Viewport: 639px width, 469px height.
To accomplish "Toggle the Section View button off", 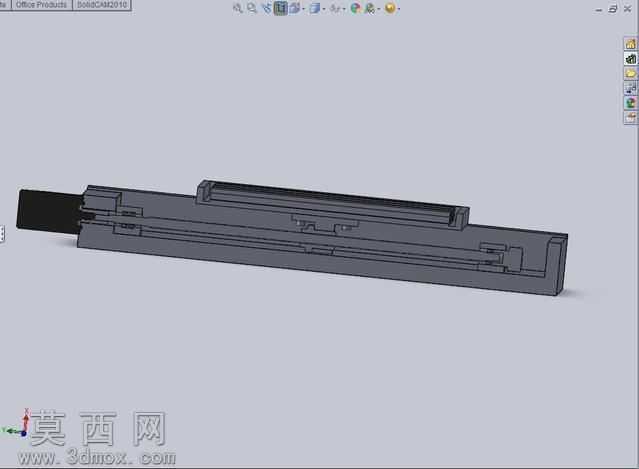I will 280,8.
